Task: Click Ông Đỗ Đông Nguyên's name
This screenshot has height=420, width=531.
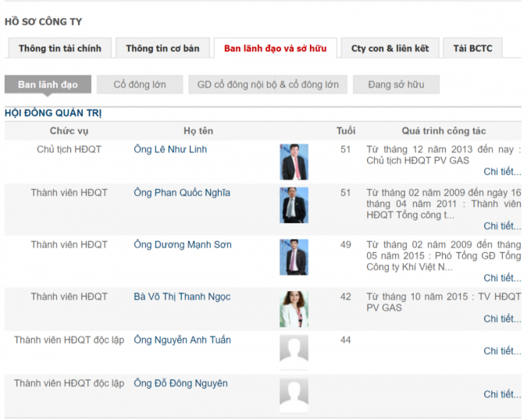Action: (180, 383)
